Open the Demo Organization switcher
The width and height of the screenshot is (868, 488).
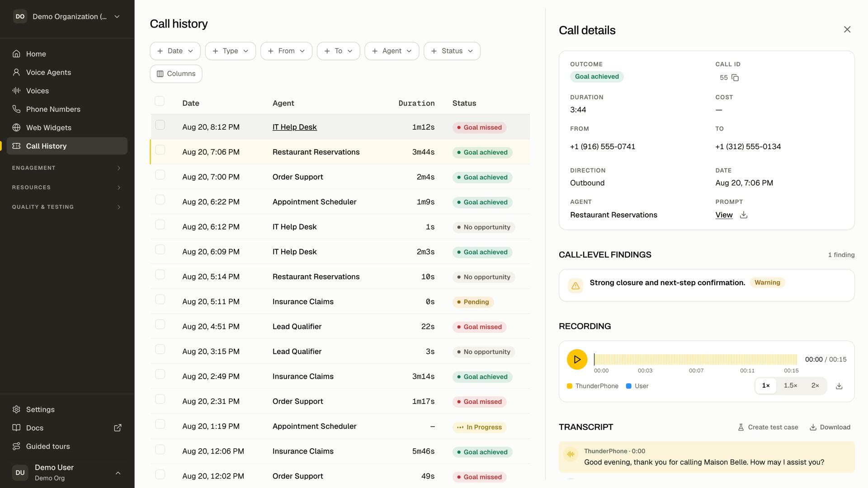coord(67,17)
